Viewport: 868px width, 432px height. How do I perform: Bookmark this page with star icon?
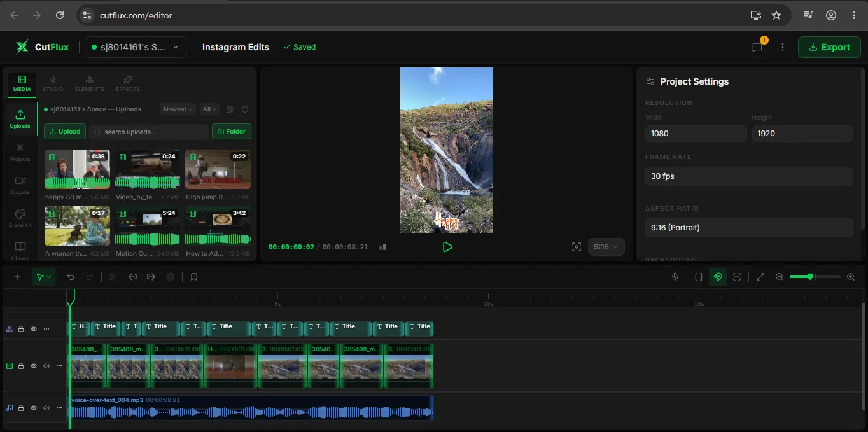[x=776, y=15]
